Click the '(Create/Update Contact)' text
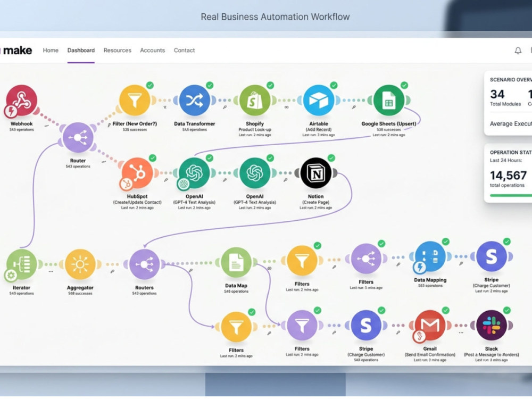This screenshot has width=532, height=399. coord(137,202)
